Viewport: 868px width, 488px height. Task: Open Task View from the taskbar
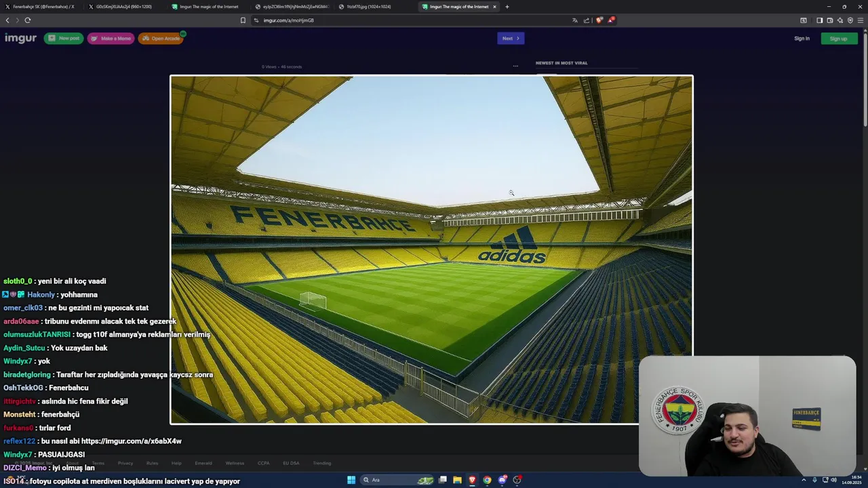tap(443, 480)
